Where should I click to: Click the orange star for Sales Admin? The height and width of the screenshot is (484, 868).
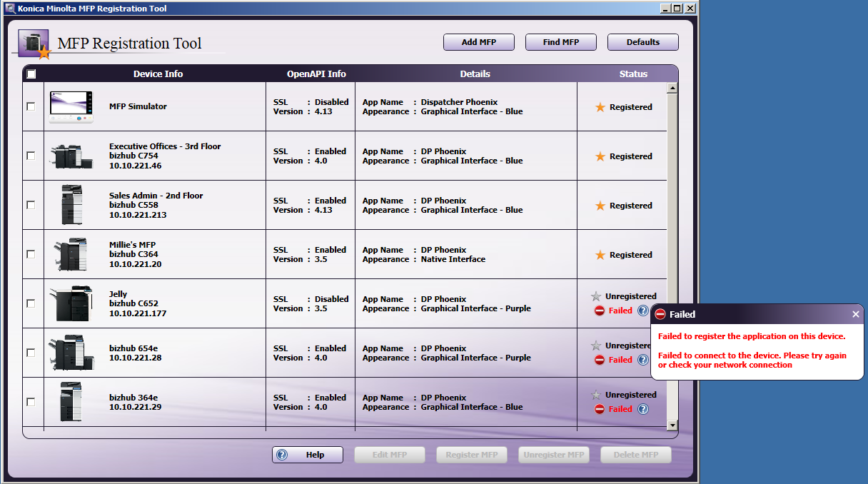[x=600, y=206]
